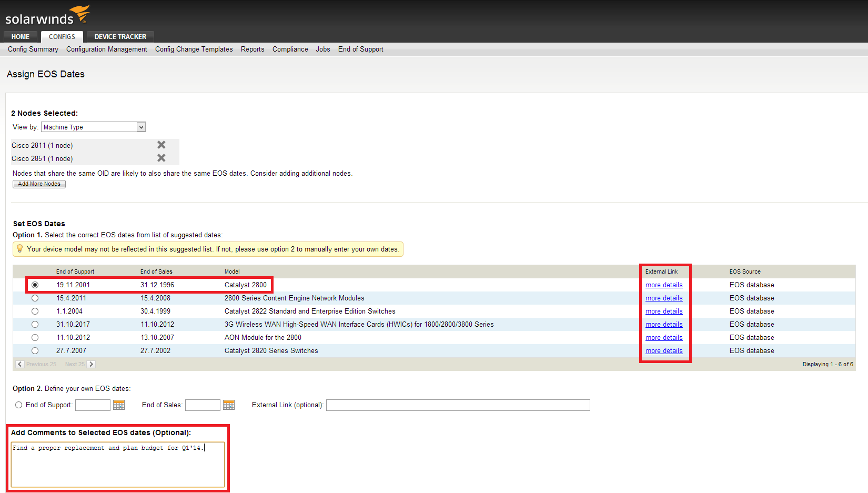Open the View by Machine Type dropdown

click(94, 127)
